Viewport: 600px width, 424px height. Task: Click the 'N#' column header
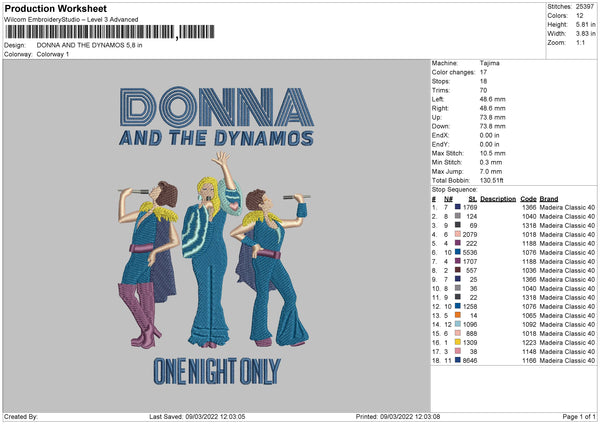pyautogui.click(x=448, y=199)
